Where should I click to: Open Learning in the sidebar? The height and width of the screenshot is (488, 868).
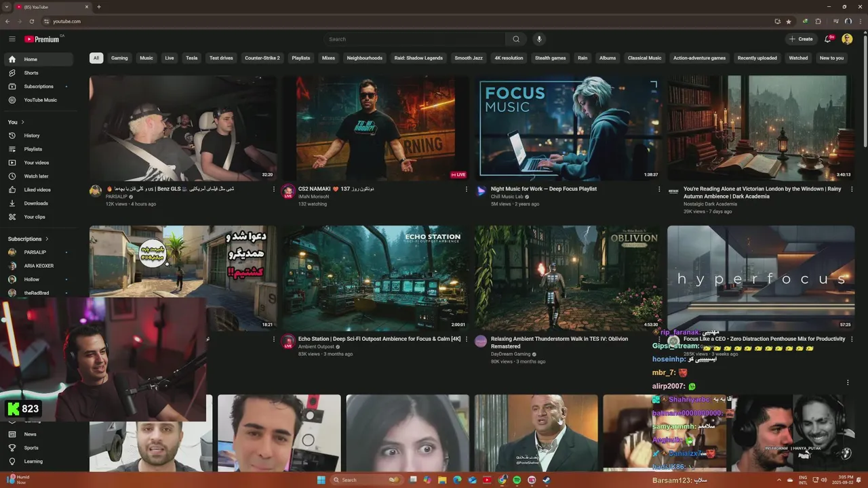39,461
